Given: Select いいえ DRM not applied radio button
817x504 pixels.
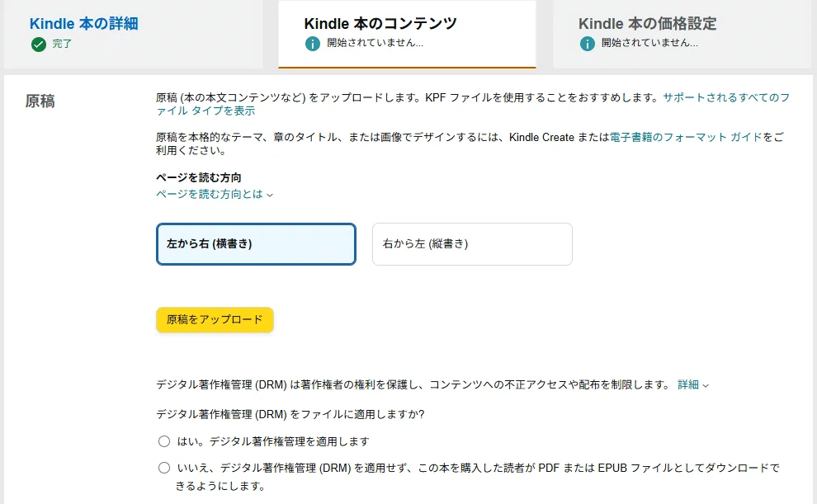Looking at the screenshot, I should pyautogui.click(x=164, y=468).
